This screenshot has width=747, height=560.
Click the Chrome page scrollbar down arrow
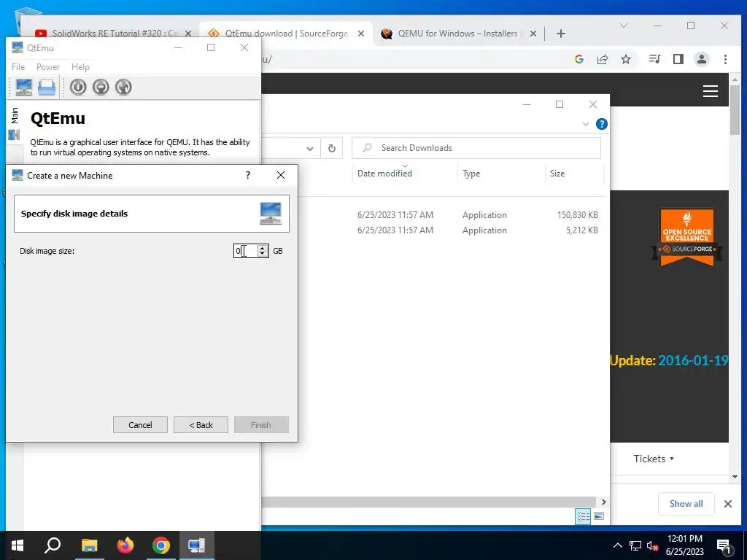(x=735, y=477)
